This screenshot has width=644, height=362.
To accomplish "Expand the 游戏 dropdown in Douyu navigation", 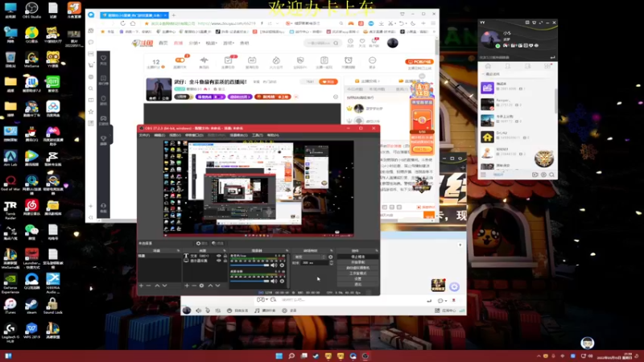I will (229, 43).
